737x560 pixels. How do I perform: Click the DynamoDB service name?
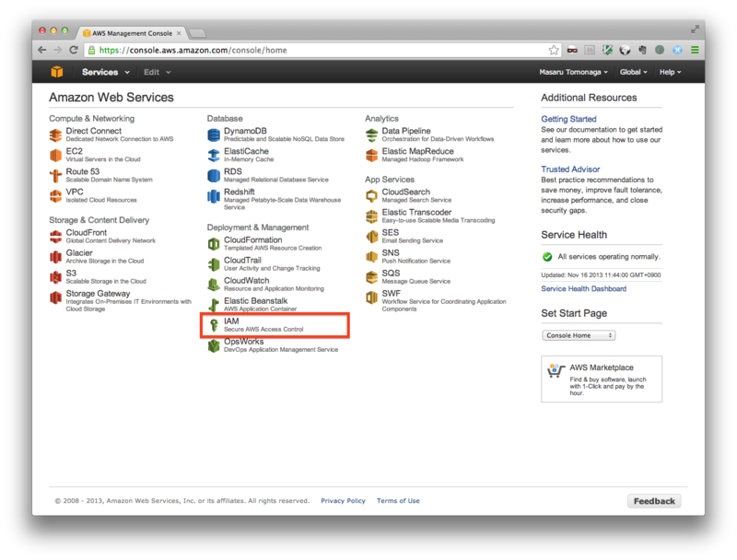coord(245,131)
